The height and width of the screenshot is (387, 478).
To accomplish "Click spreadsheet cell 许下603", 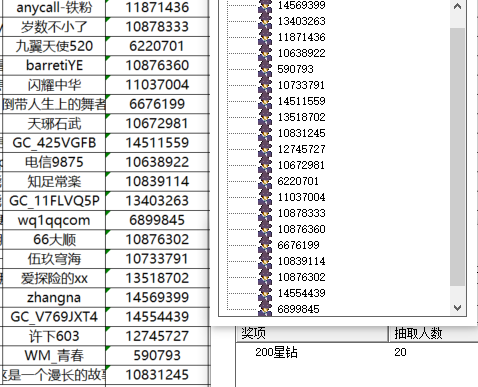I will (x=54, y=336).
